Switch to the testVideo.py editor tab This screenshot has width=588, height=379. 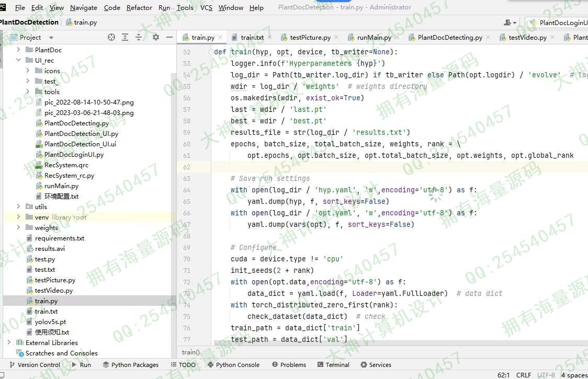coord(527,38)
